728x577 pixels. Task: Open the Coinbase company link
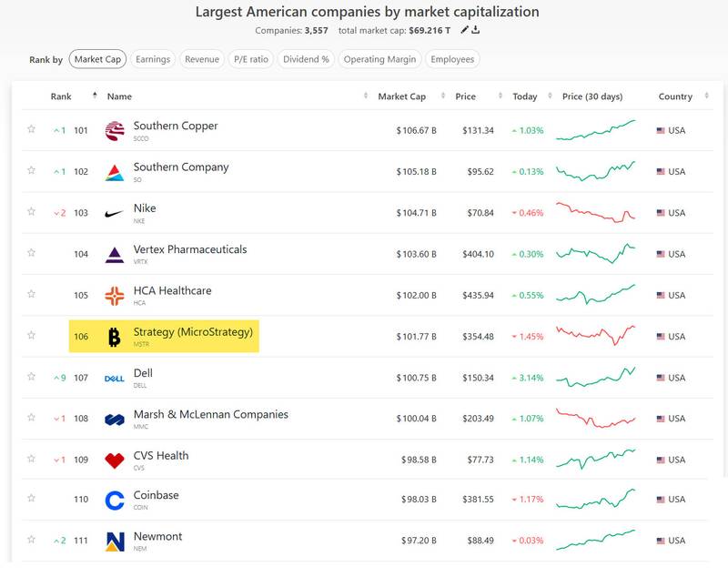tap(156, 495)
